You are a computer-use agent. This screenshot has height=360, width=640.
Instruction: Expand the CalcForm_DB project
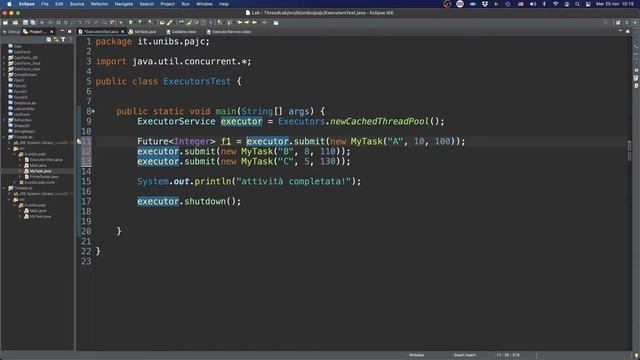[4, 58]
